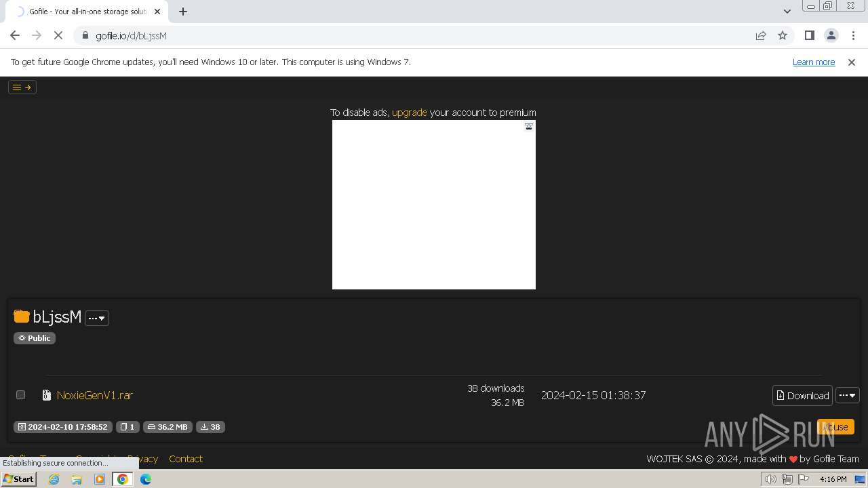Open the Chrome side panel
Viewport: 868px width, 488px height.
pos(809,35)
